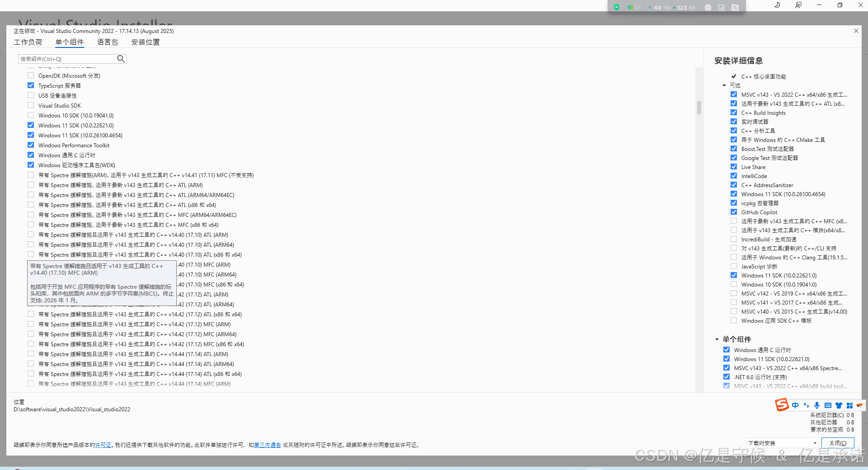Uncheck Live Share in install details
Viewport: 868px width, 470px height.
click(734, 167)
